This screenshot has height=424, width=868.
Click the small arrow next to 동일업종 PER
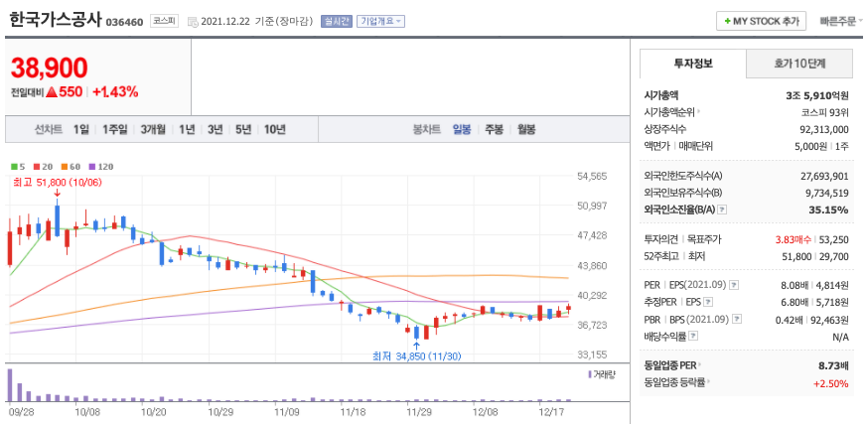699,365
